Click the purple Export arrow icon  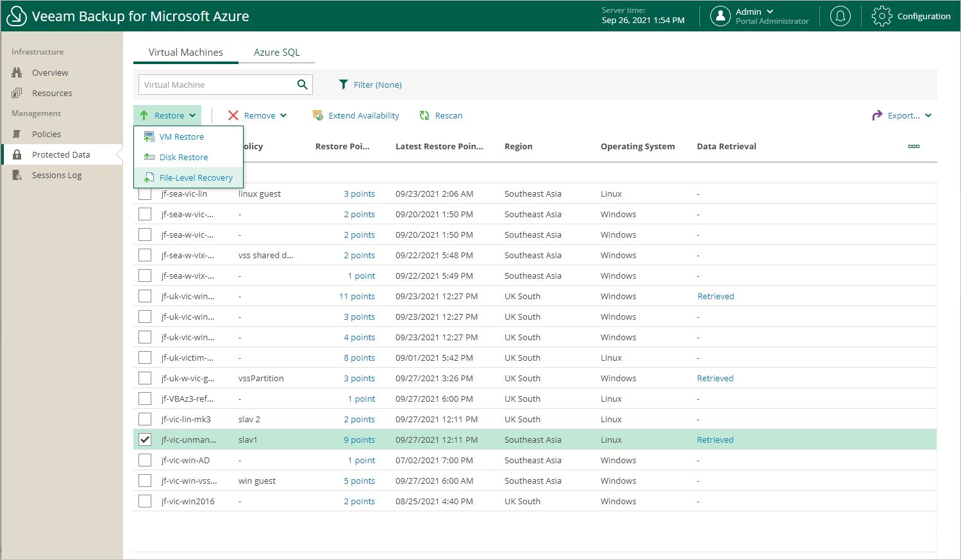click(x=877, y=115)
